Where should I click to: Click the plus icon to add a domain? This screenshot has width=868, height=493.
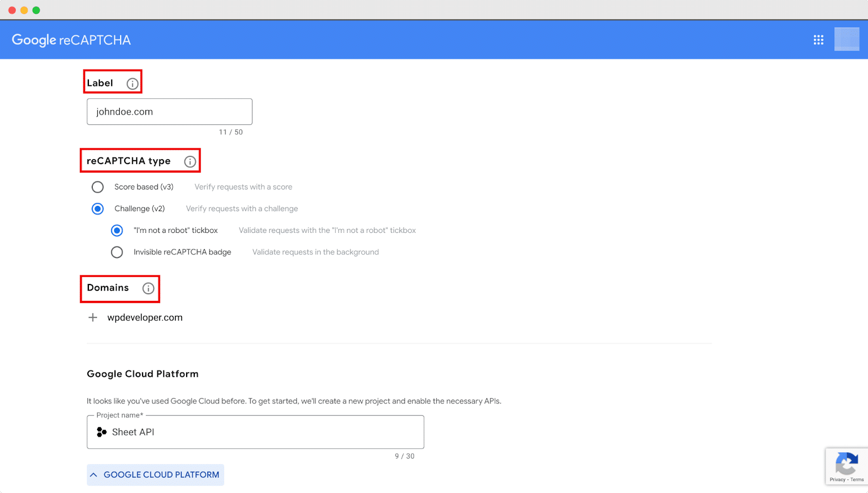coord(93,317)
